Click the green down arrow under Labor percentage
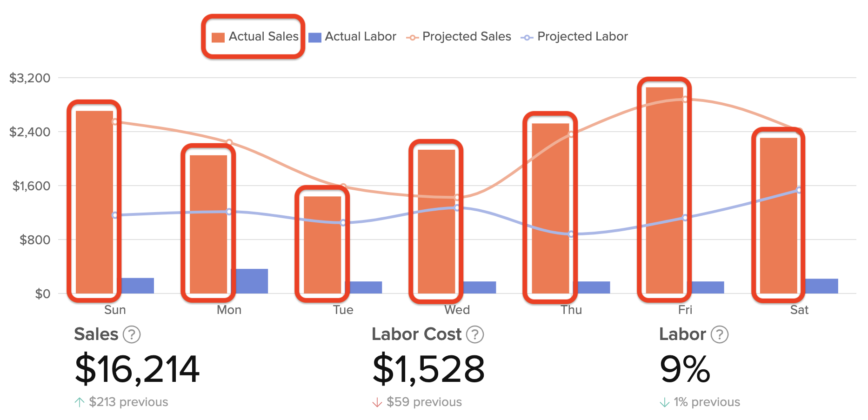The image size is (868, 420). (x=665, y=402)
